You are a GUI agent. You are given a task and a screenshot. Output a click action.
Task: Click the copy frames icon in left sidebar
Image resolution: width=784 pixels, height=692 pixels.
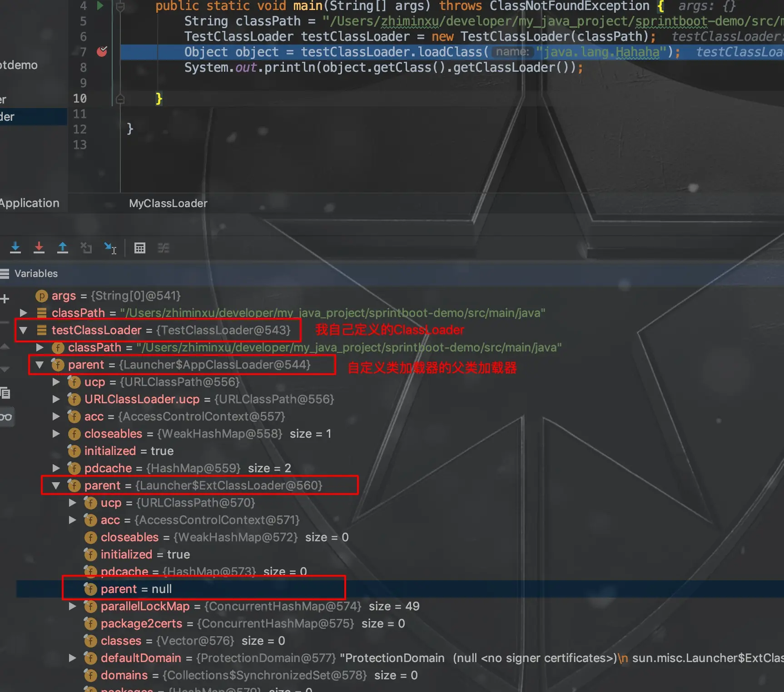click(5, 393)
